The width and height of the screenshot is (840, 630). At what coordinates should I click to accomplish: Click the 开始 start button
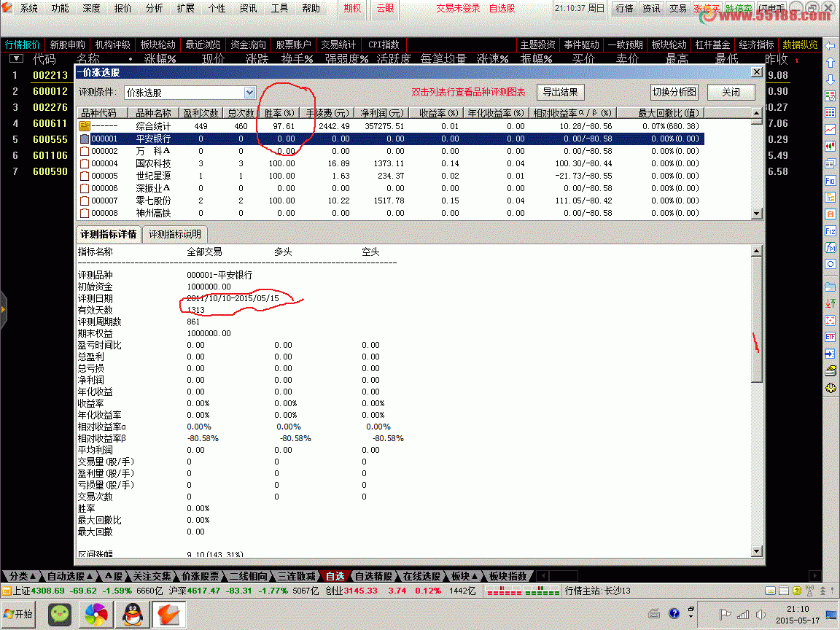pyautogui.click(x=19, y=614)
